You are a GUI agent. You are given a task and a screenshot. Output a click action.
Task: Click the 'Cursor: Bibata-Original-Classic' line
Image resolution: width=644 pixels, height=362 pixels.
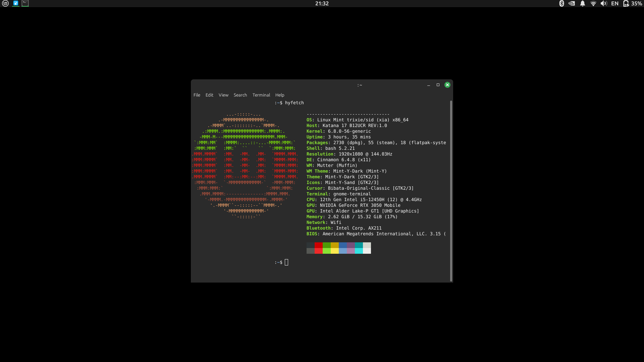360,188
